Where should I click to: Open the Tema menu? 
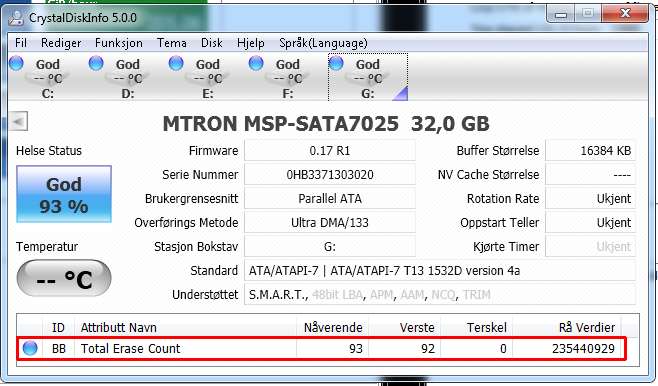172,43
